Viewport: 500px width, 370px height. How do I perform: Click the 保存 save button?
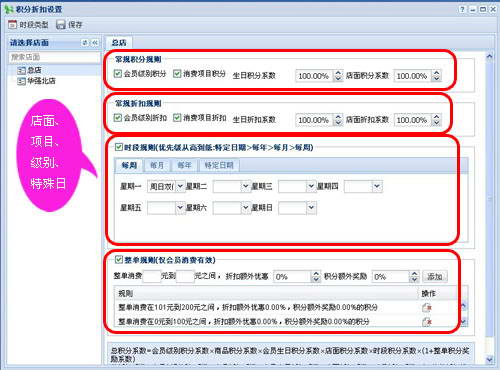pos(69,25)
